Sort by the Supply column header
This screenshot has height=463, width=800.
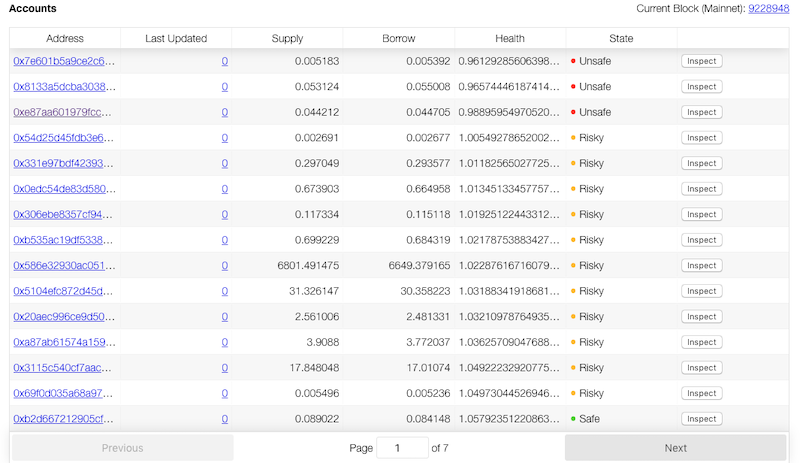tap(287, 38)
